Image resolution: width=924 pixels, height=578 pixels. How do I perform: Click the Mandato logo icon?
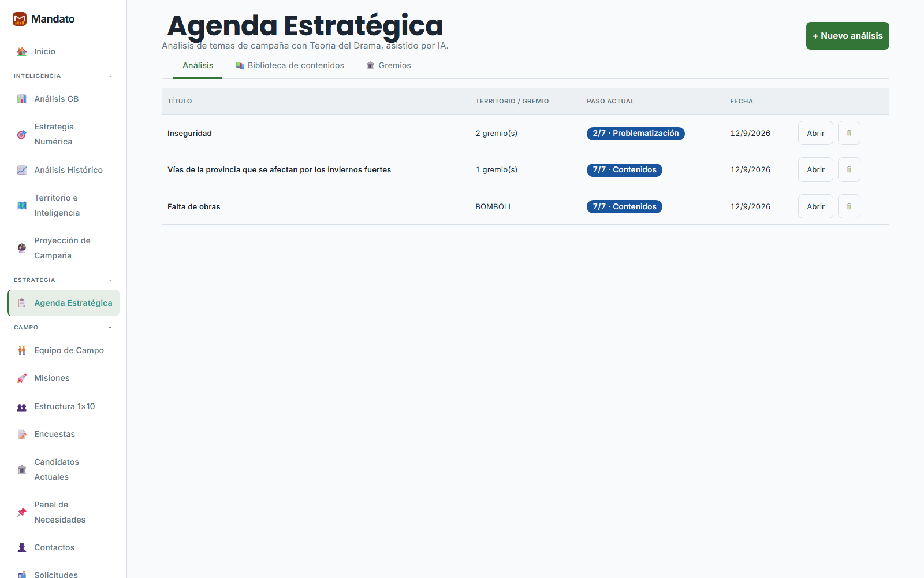click(20, 19)
